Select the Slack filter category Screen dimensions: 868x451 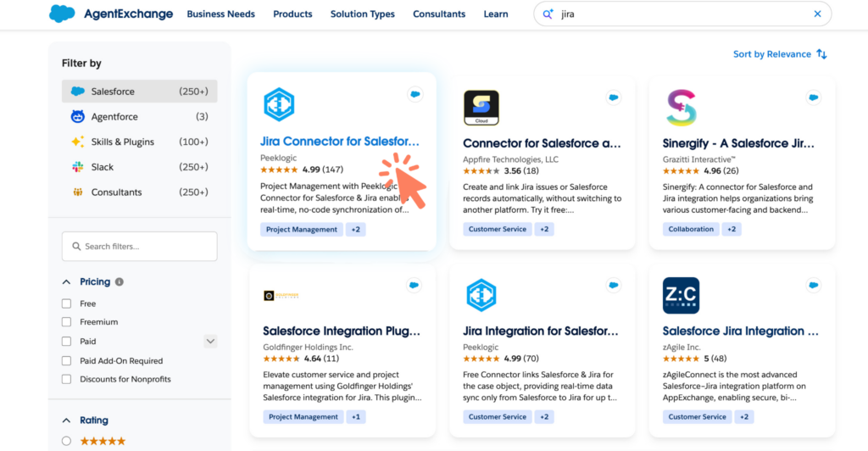pos(140,166)
